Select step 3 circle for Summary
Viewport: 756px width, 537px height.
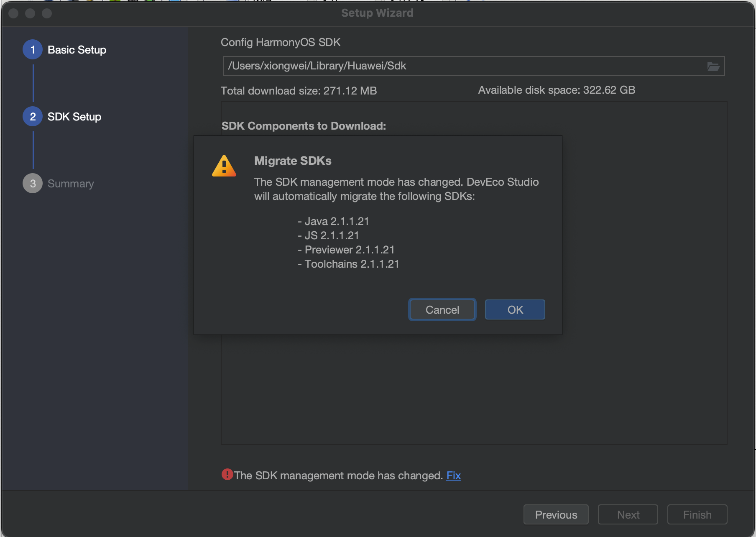[33, 184]
